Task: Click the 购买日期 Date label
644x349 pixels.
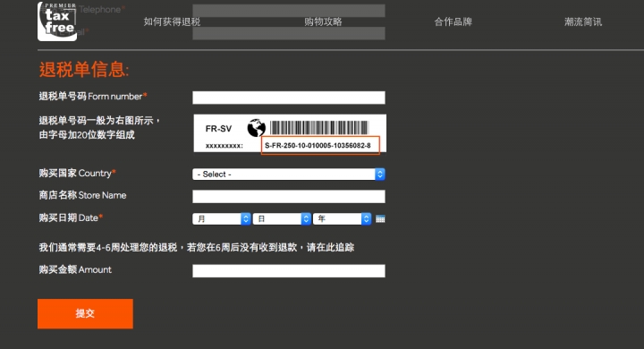Action: 71,217
